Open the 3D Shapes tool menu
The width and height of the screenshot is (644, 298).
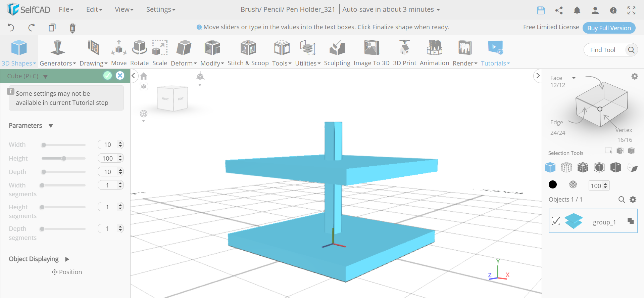tap(19, 52)
